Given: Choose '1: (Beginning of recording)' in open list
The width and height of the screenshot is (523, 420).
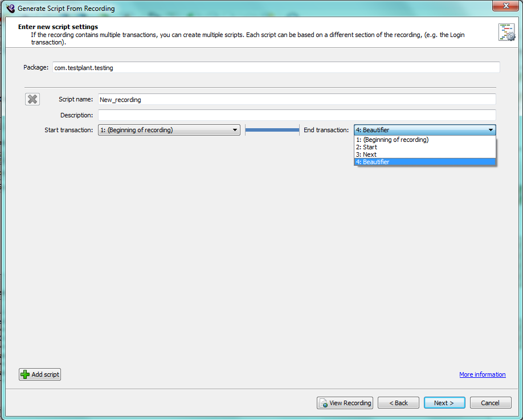Looking at the screenshot, I should point(392,140).
